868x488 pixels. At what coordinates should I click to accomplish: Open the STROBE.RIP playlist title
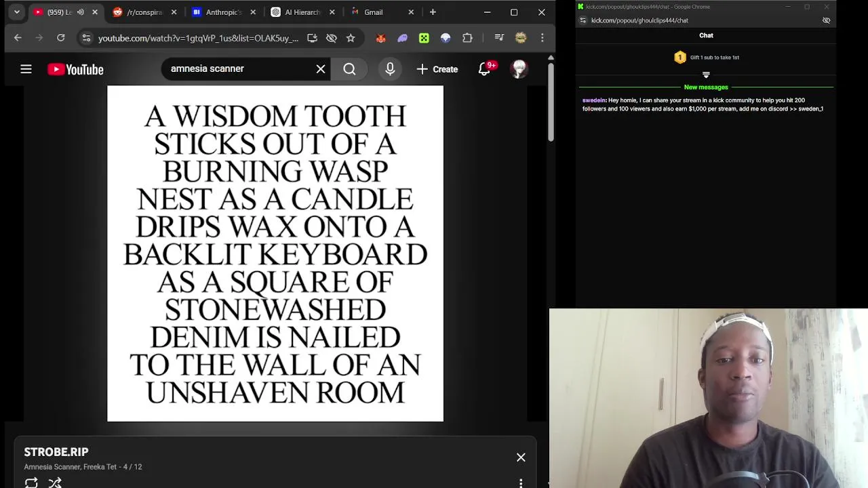click(x=56, y=452)
